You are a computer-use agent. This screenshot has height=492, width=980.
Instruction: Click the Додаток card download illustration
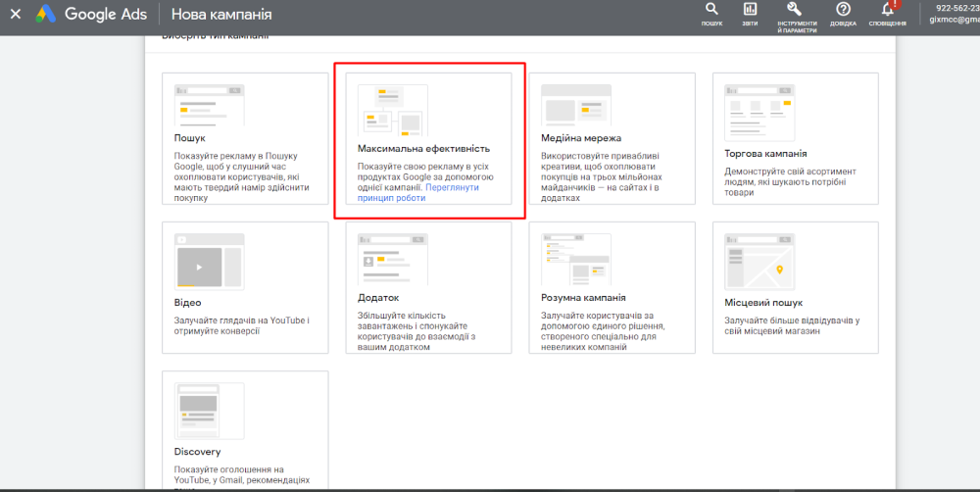[393, 260]
